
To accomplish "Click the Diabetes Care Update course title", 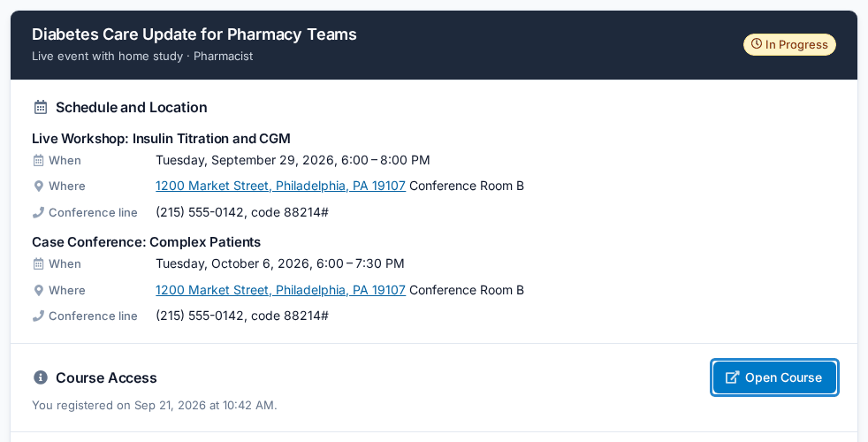I will (x=194, y=34).
